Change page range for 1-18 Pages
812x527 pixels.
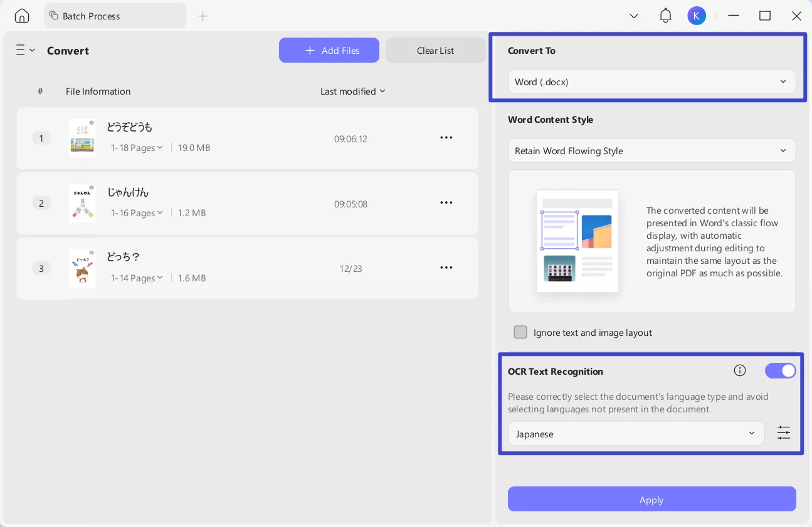pos(137,148)
